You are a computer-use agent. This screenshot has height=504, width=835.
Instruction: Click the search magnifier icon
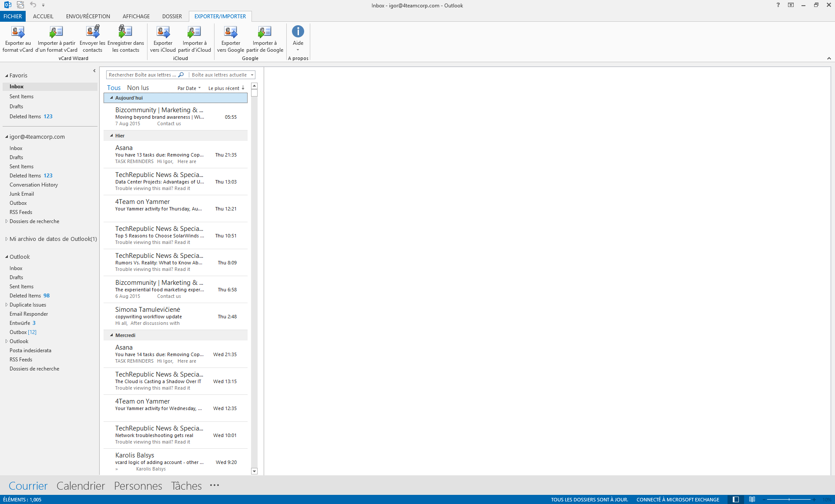[181, 75]
